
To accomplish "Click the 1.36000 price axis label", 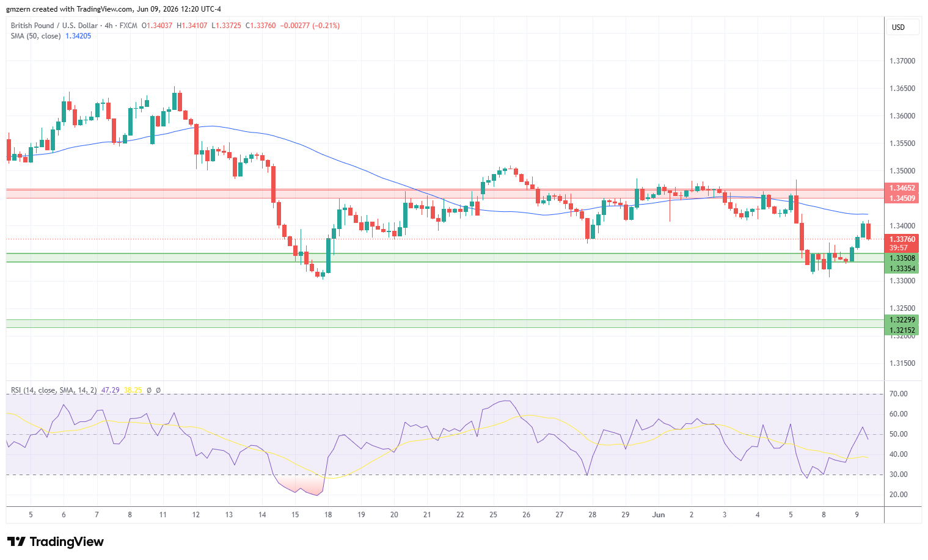I will (x=902, y=116).
